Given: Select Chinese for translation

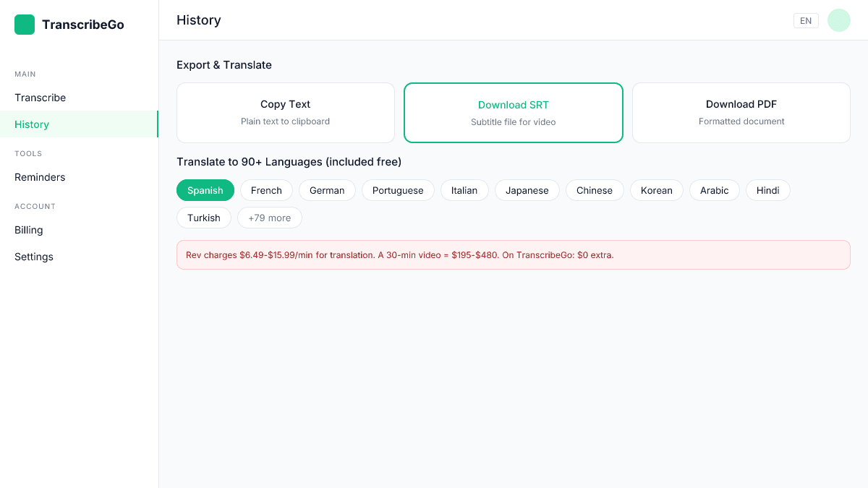Looking at the screenshot, I should [x=595, y=190].
